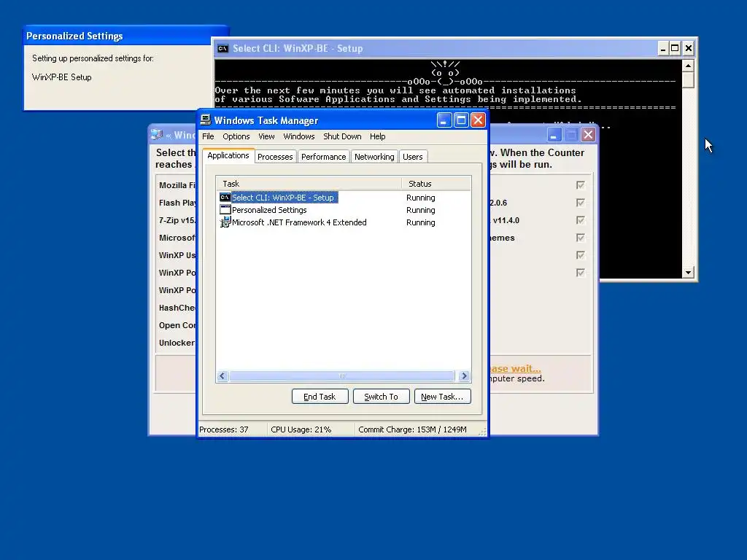This screenshot has height=560, width=747.
Task: Toggle the checkbox next to the row ending in 'emes'
Action: coord(580,238)
